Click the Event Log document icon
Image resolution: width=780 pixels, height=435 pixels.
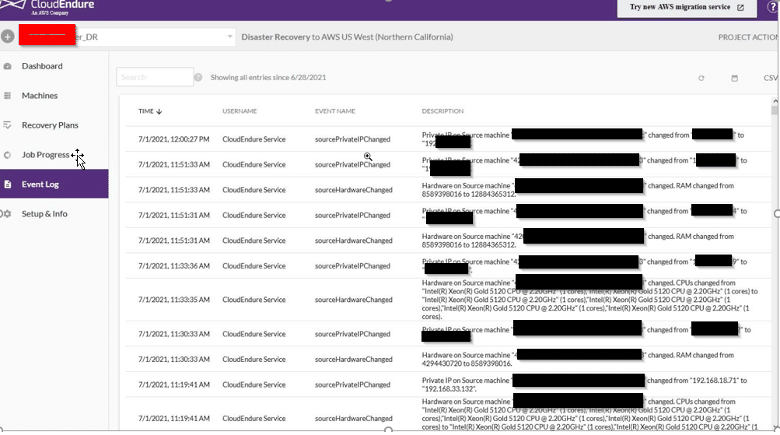coord(7,184)
